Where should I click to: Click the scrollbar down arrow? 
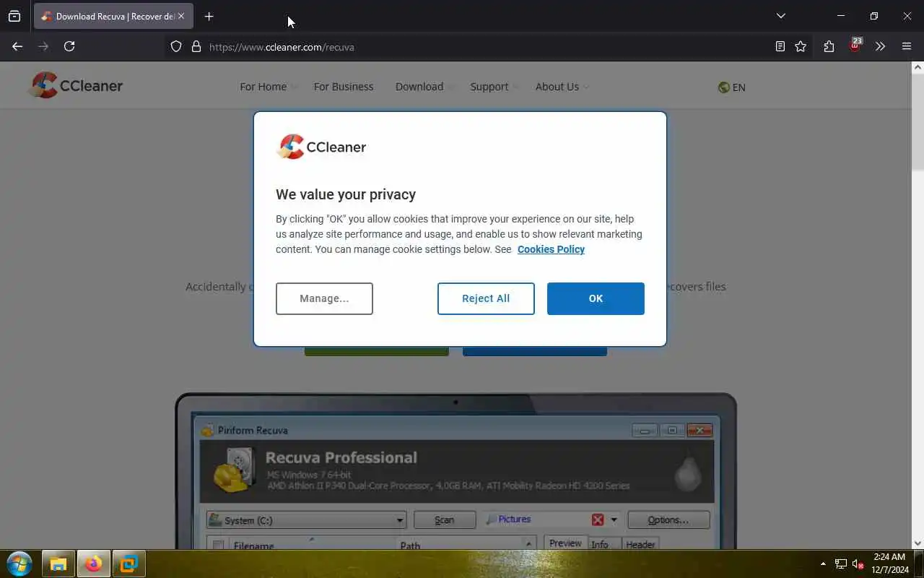coord(918,543)
